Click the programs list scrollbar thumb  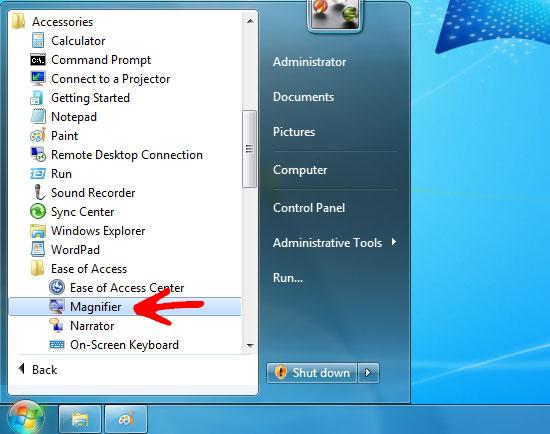point(249,149)
